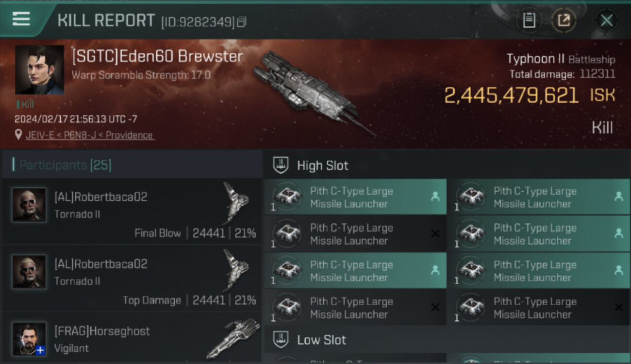
Task: Click the destroyed X on bottom-right launcher
Action: [x=618, y=307]
